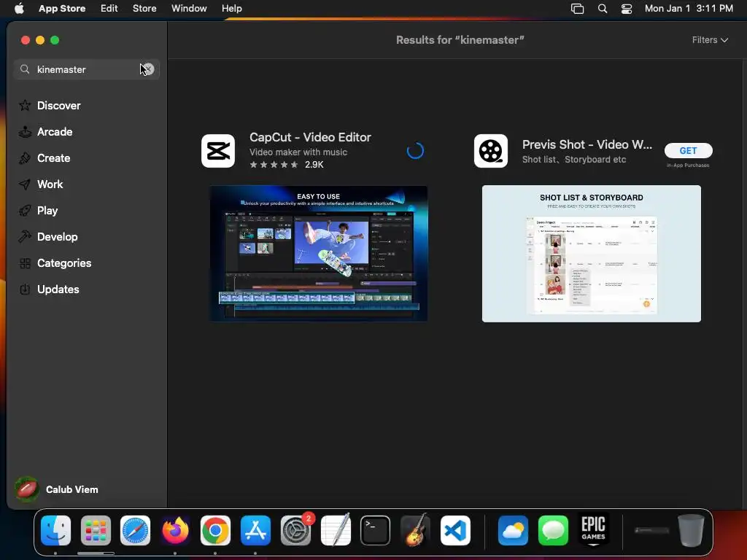Click the App Store Dock icon
The image size is (747, 560).
coord(255,531)
